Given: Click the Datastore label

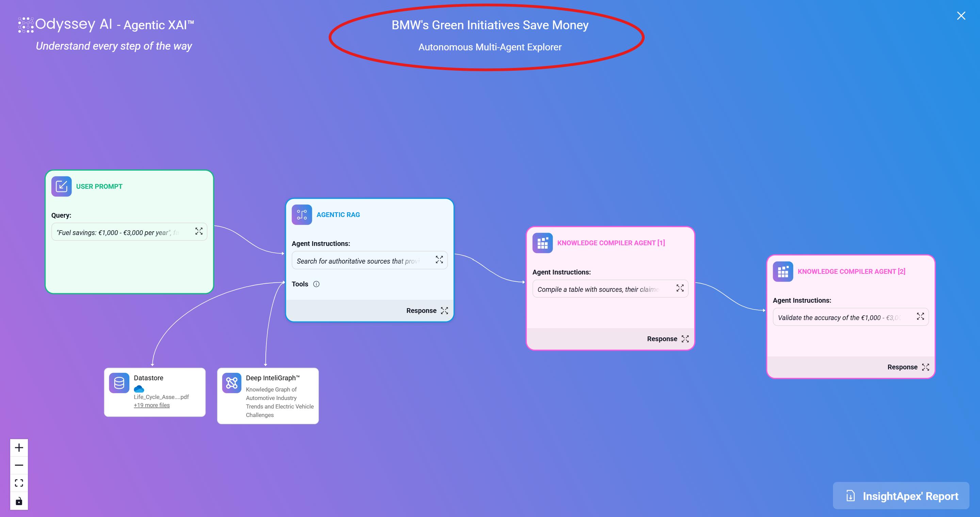Looking at the screenshot, I should pyautogui.click(x=148, y=378).
